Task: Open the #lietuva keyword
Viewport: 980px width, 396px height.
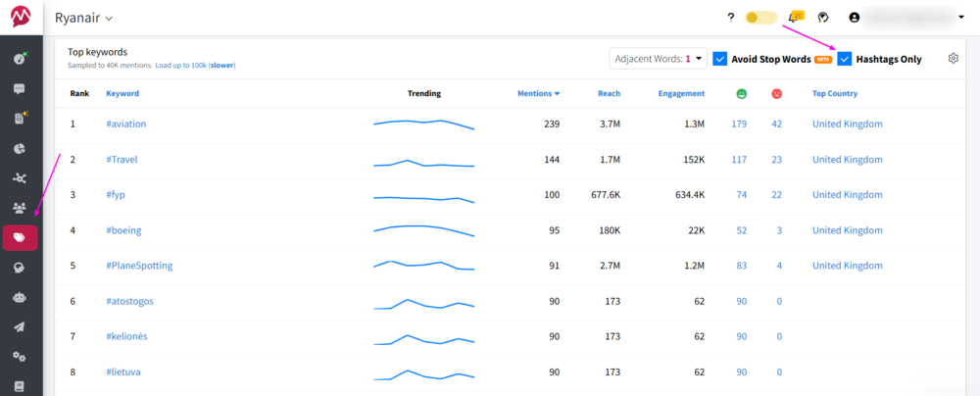Action: (123, 372)
